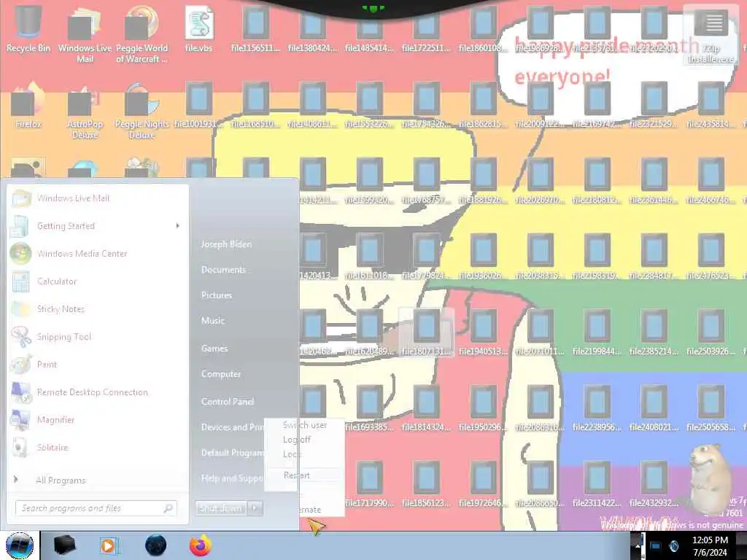Click the Windows Start orb
Image resolution: width=747 pixels, height=560 pixels.
pyautogui.click(x=20, y=545)
